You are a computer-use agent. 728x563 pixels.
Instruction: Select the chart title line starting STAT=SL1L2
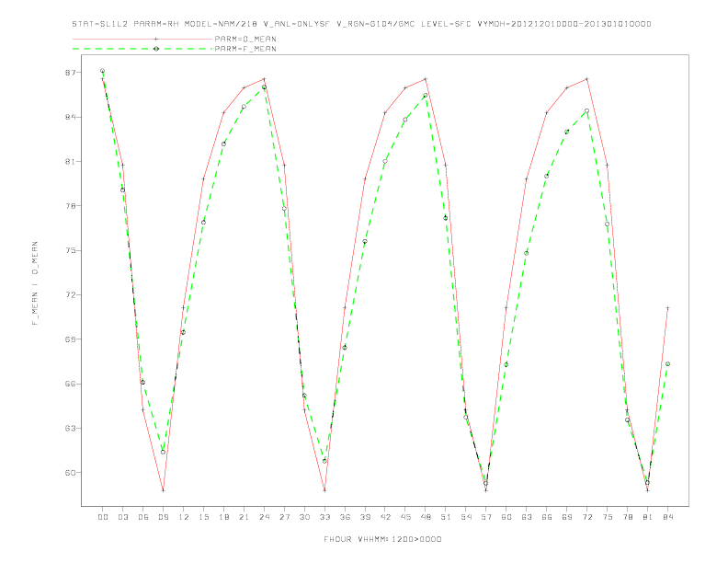361,24
